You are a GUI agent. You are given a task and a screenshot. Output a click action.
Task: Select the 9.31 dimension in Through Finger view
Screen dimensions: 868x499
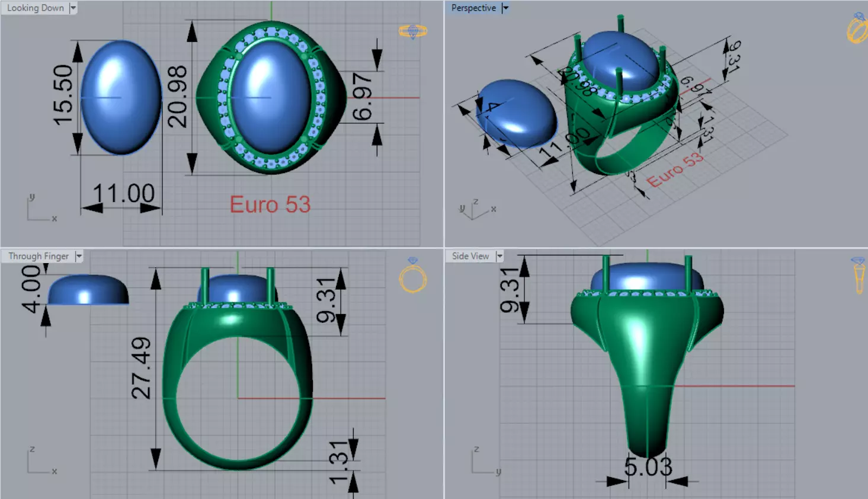[326, 300]
